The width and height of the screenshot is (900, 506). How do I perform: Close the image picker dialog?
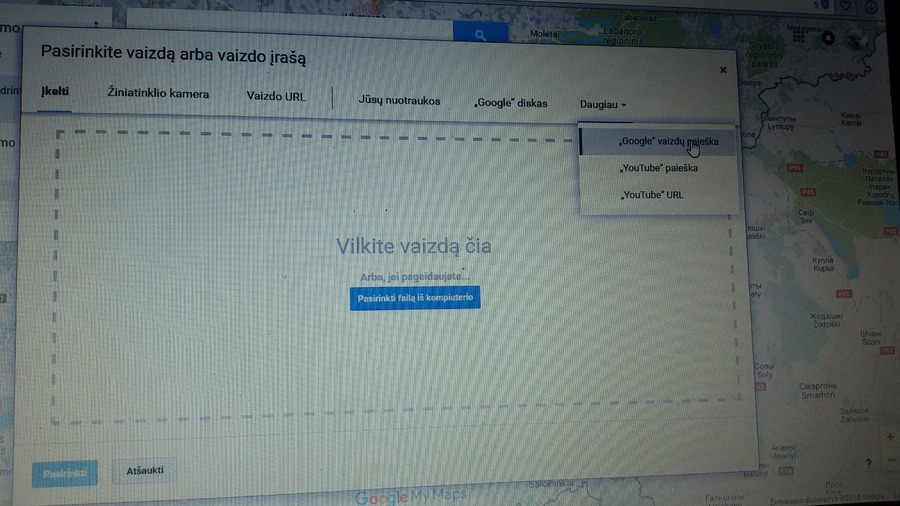coord(723,70)
